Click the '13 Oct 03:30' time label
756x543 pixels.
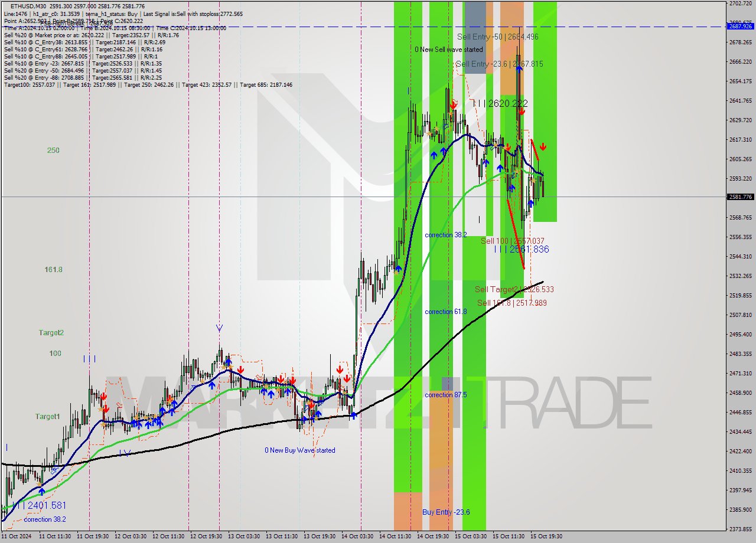pos(243,537)
